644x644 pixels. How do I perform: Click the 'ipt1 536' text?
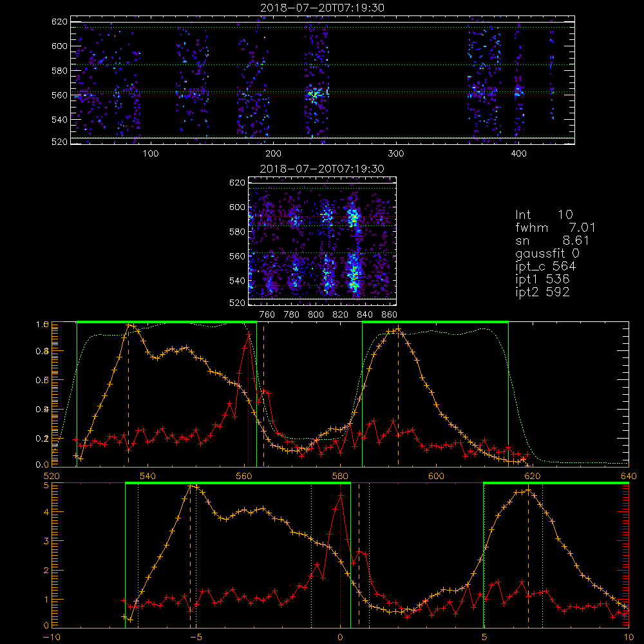[542, 279]
